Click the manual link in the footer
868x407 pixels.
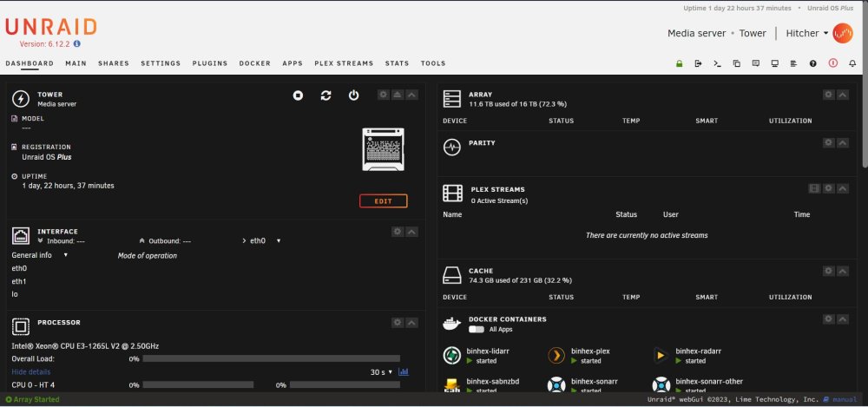845,399
